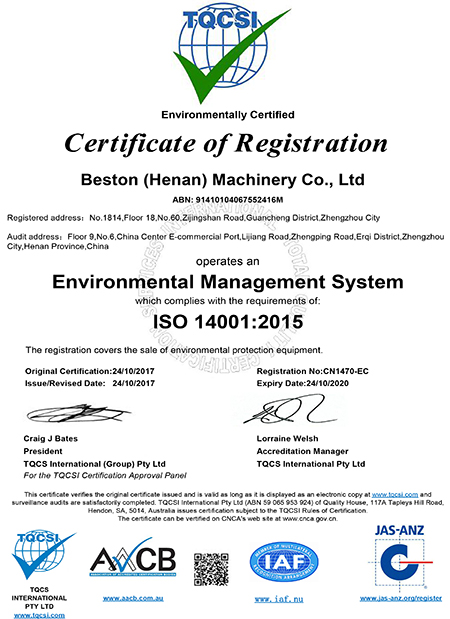Click 'TQCS INTERNATIONAL PTY LTD' caption under logo

pyautogui.click(x=39, y=598)
